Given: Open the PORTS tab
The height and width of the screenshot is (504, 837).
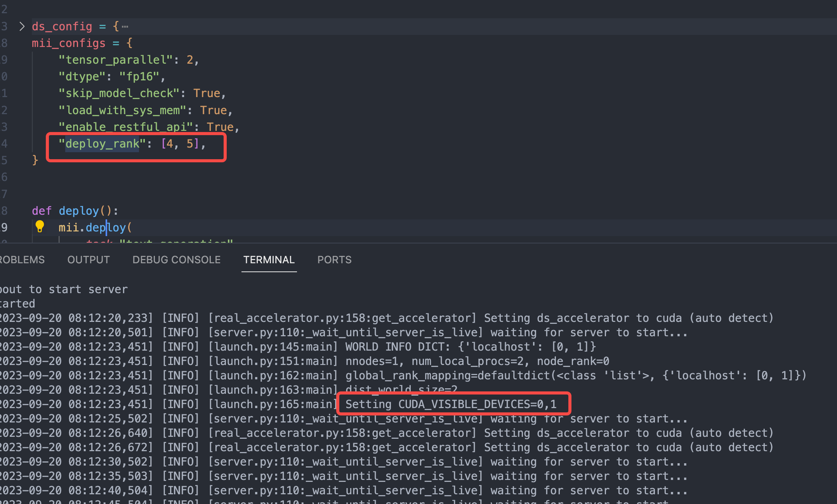Looking at the screenshot, I should click(334, 260).
